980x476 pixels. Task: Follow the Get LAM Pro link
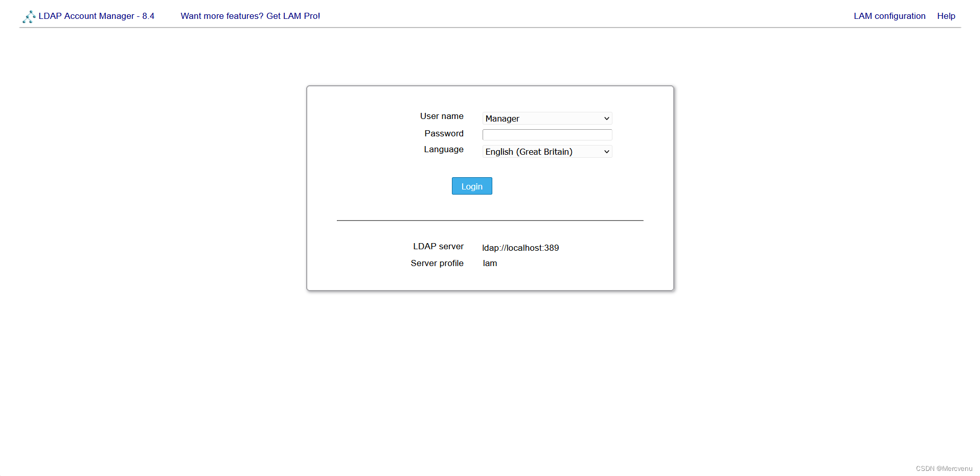250,16
